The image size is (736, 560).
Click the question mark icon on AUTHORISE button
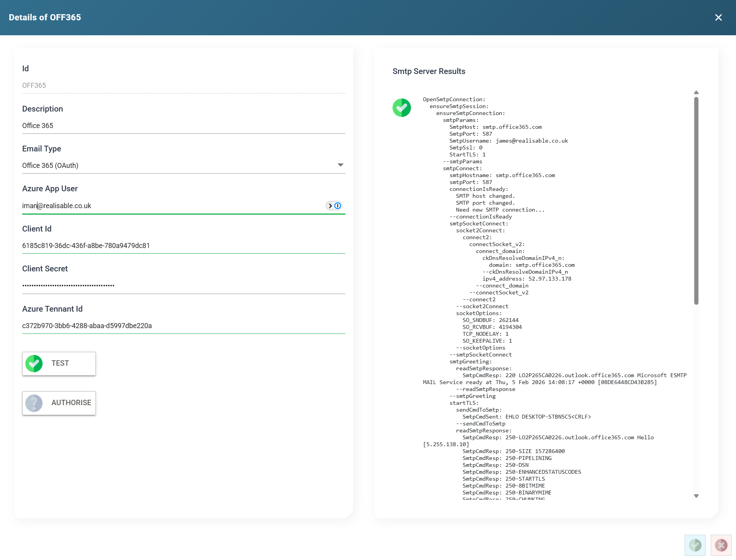(x=34, y=403)
